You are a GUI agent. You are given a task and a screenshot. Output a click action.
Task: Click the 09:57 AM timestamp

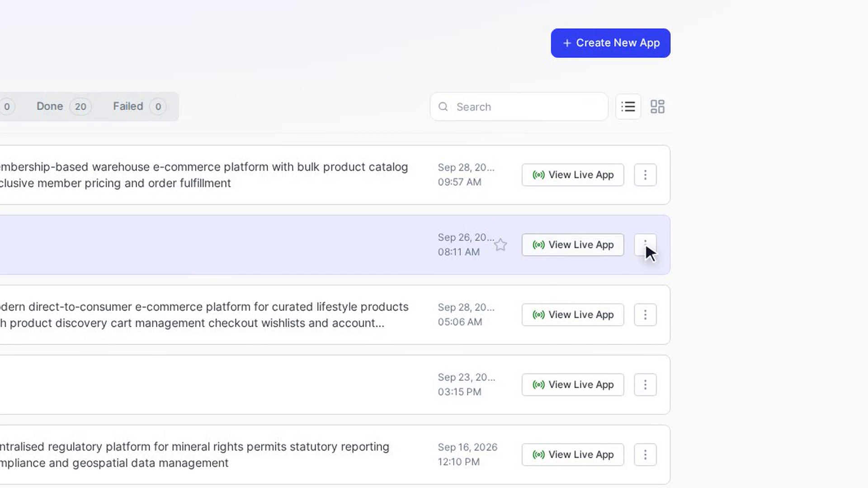[x=459, y=182]
